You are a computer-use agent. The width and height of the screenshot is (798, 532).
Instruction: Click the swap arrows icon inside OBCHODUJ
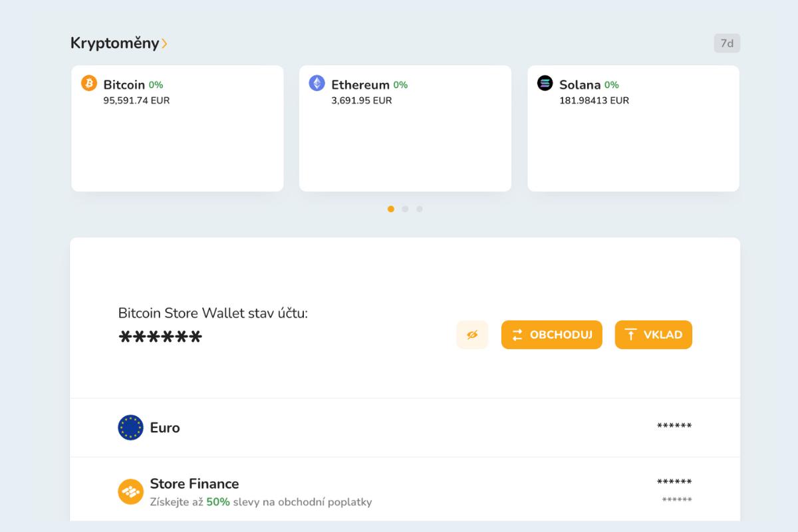[x=518, y=334]
